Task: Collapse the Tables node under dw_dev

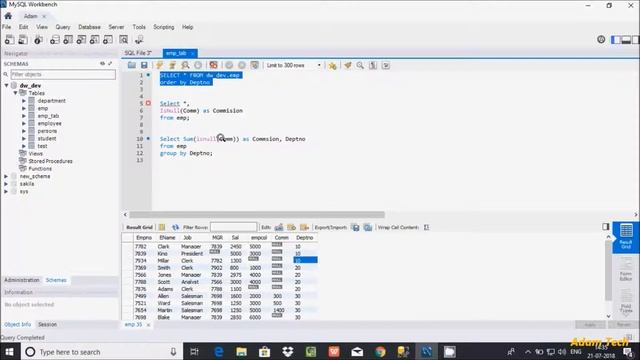Action: pyautogui.click(x=16, y=93)
